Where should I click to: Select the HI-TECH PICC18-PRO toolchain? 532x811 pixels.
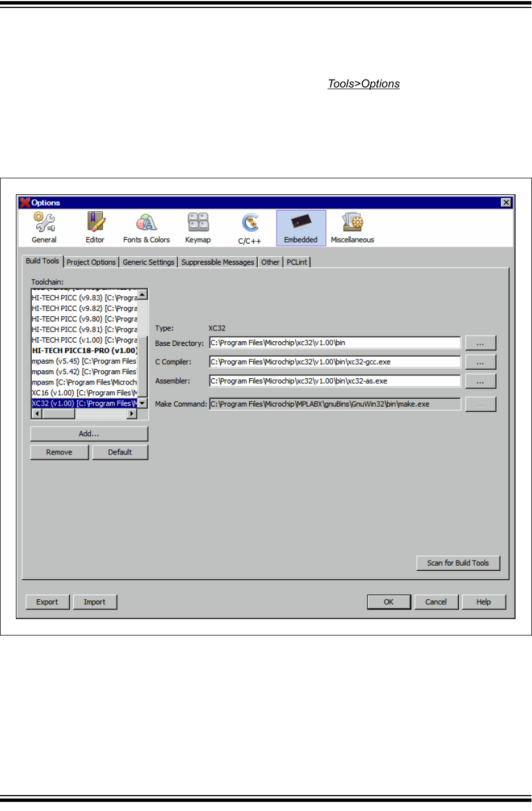[84, 350]
